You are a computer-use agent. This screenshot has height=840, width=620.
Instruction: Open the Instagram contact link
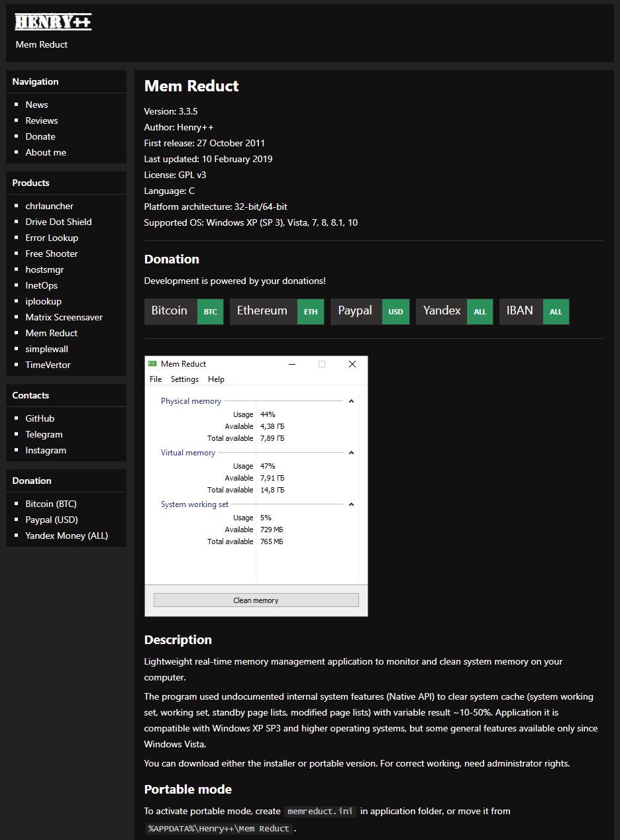point(46,450)
